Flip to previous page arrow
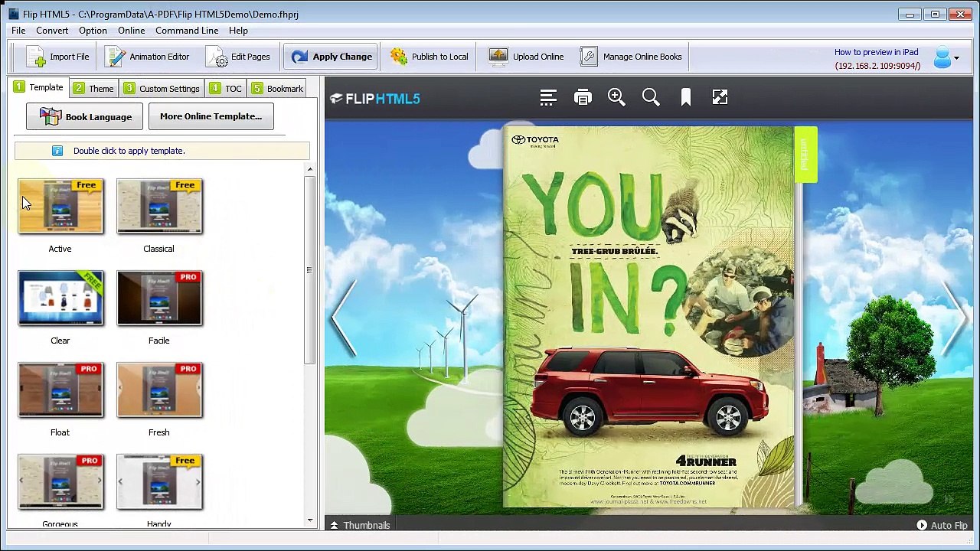The width and height of the screenshot is (980, 551). [x=344, y=318]
